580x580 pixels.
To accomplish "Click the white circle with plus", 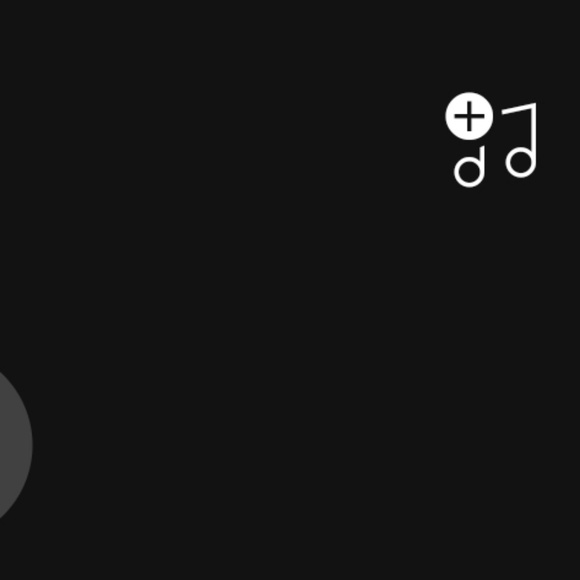I will point(469,116).
